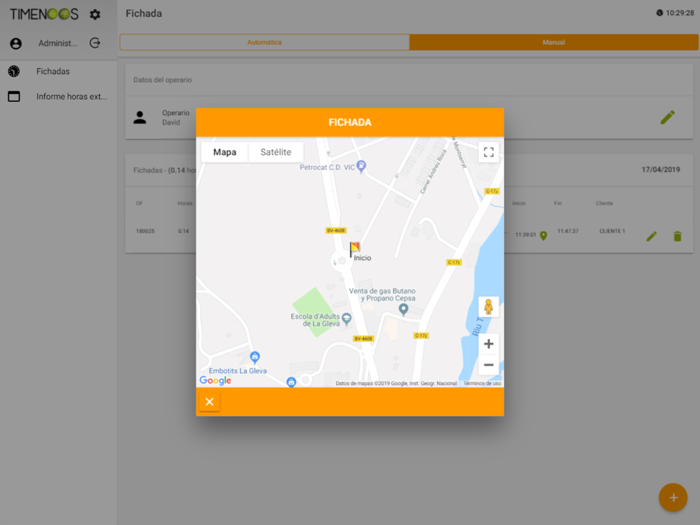Edit fichada row CLIENTE 1 pencil
The height and width of the screenshot is (525, 700).
(x=651, y=236)
